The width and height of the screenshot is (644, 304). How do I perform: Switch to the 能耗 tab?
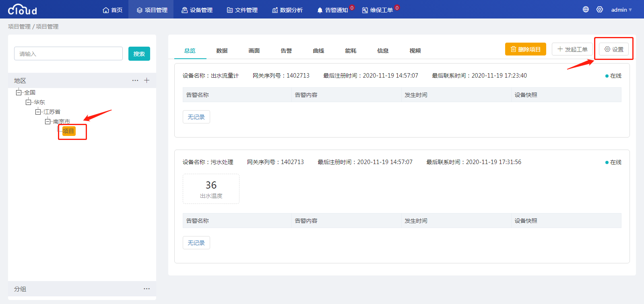click(x=351, y=51)
